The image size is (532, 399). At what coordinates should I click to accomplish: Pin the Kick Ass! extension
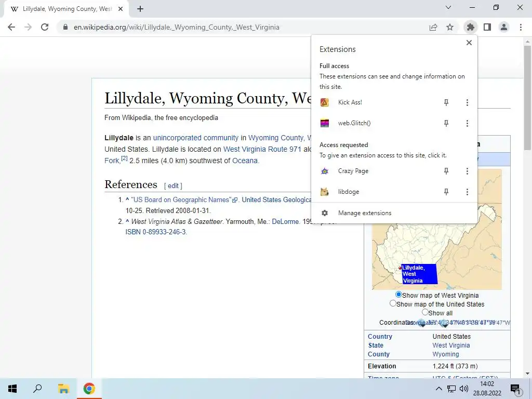pyautogui.click(x=446, y=102)
